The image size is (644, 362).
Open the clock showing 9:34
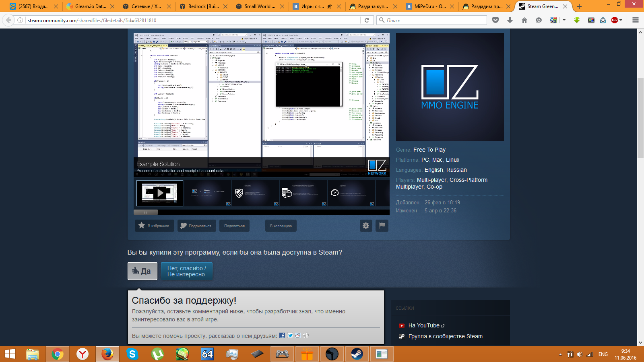[625, 354]
